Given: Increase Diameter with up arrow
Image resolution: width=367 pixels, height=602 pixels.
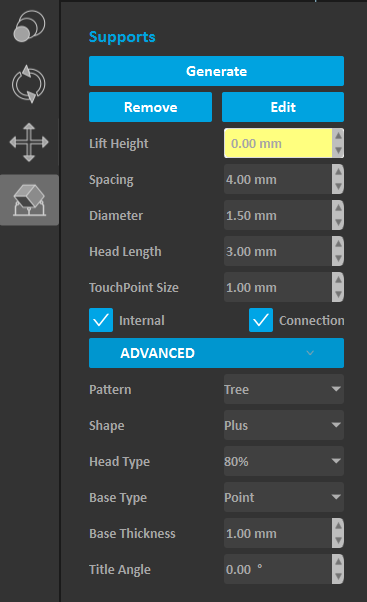Looking at the screenshot, I should tap(338, 208).
